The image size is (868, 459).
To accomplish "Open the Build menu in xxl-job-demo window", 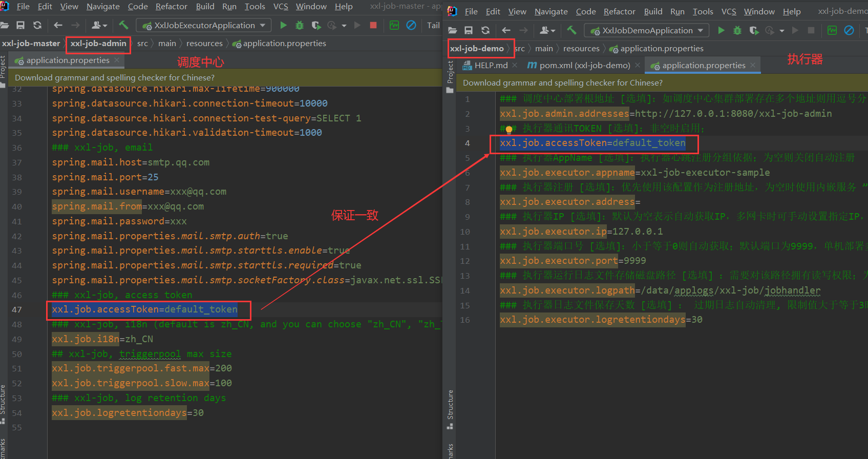I will tap(653, 11).
